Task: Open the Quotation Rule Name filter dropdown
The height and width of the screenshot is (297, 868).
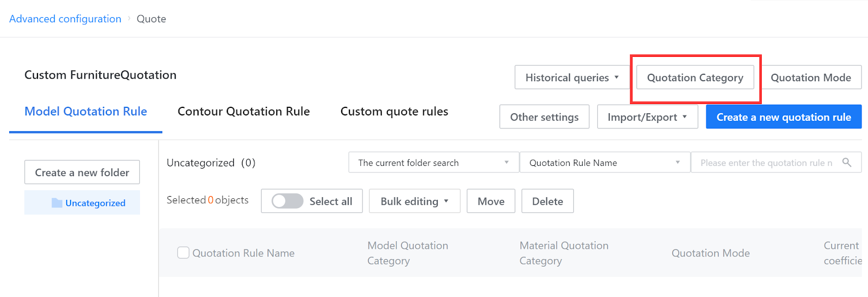Action: click(604, 163)
